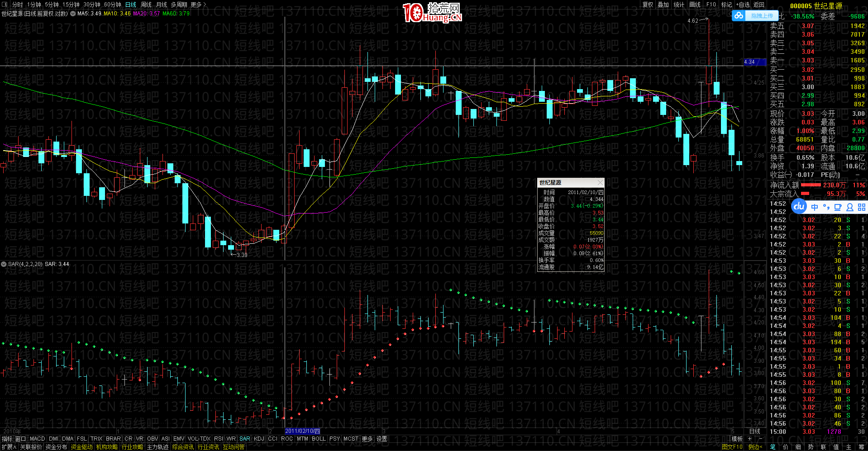Open the 关联报价 related quotes tab

(x=31, y=447)
